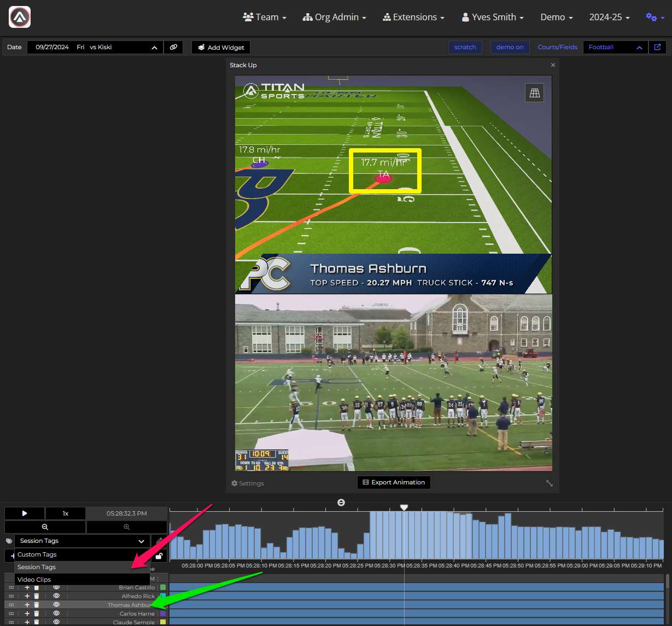Open the Demo dropdown
The height and width of the screenshot is (626, 672).
point(557,17)
